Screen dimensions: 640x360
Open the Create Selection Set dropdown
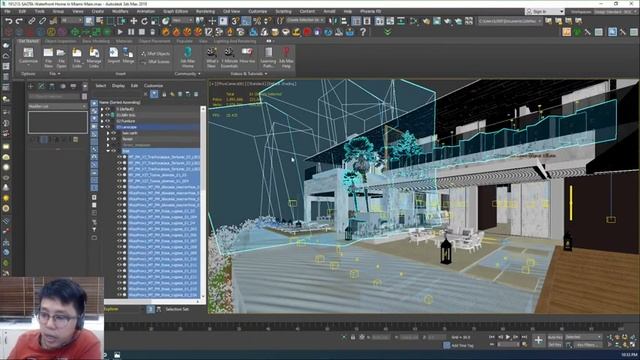coord(306,20)
